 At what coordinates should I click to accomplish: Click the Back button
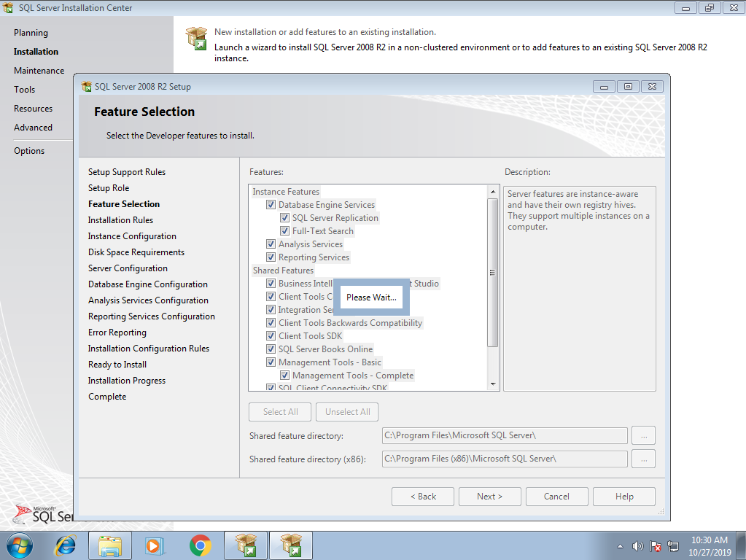click(x=422, y=497)
